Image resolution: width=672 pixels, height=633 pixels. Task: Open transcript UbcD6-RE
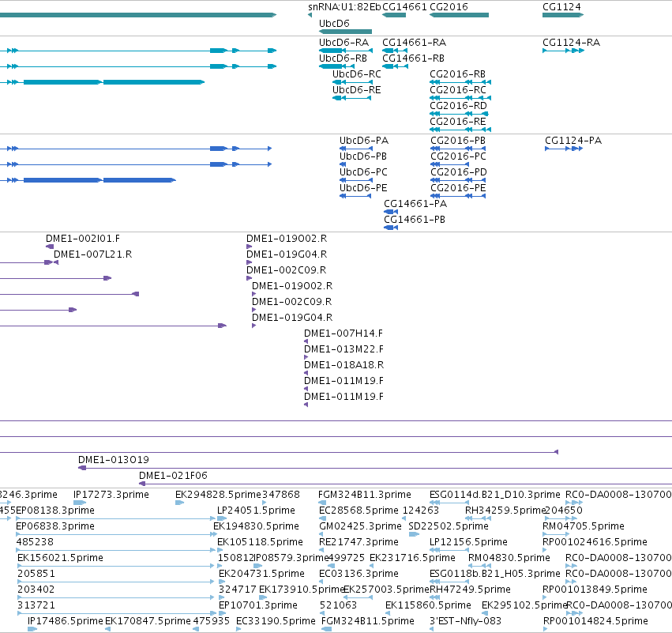click(x=357, y=90)
